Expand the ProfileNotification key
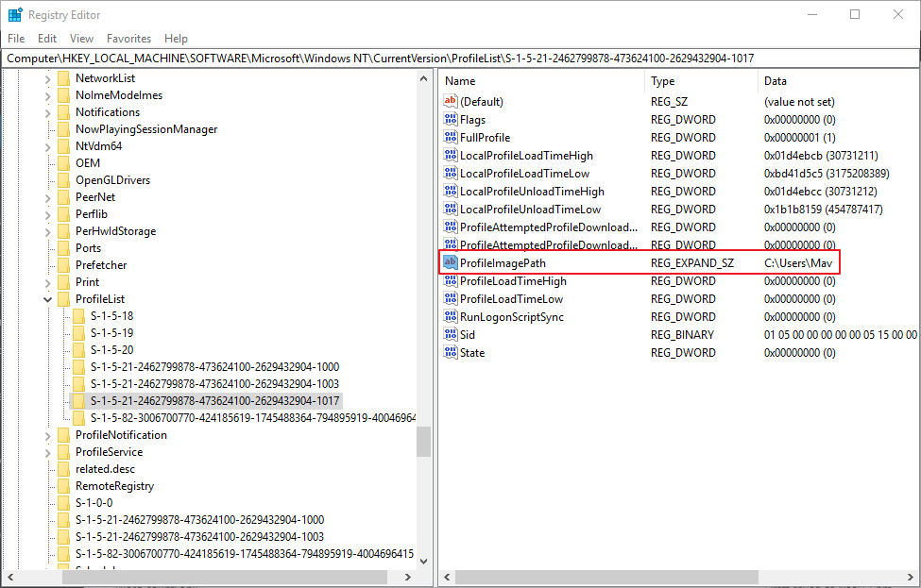This screenshot has width=921, height=588. [47, 436]
